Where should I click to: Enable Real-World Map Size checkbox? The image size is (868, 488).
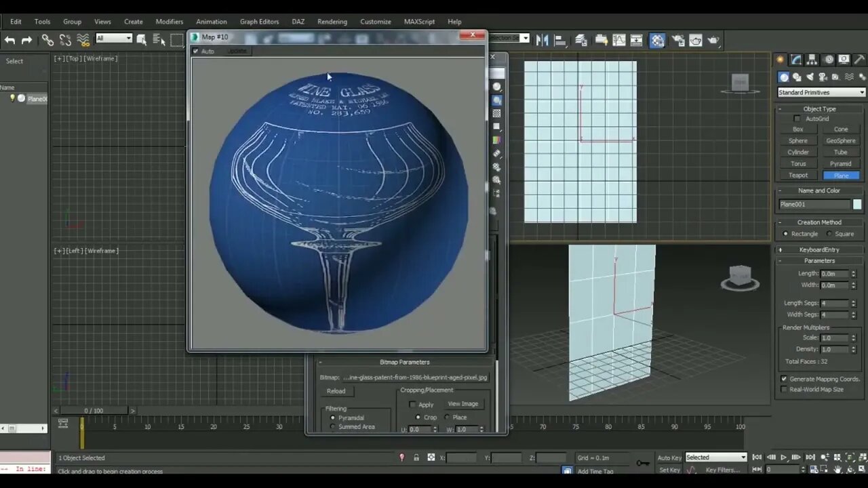click(784, 389)
